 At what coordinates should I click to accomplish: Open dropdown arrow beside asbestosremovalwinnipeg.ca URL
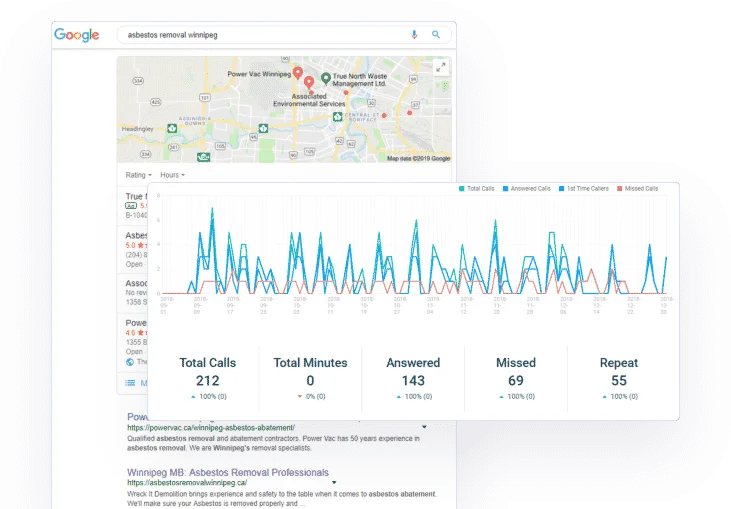(x=334, y=483)
